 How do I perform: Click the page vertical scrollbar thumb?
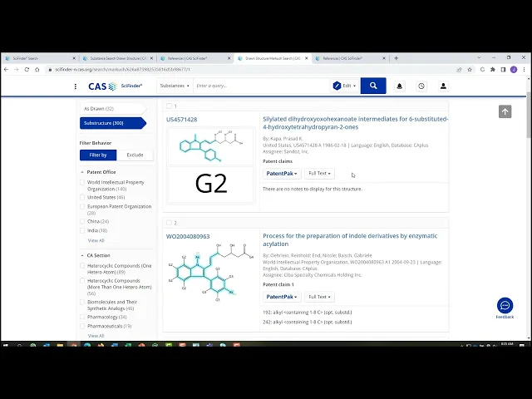tap(529, 115)
